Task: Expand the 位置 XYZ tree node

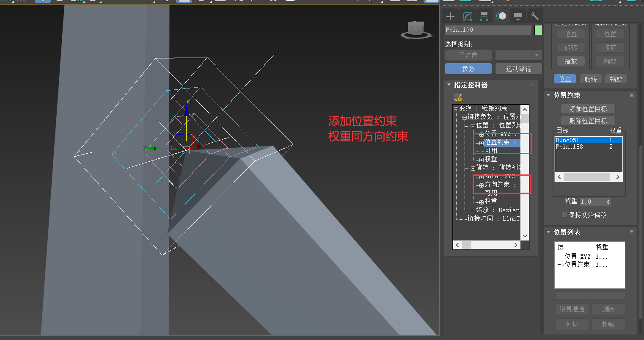Action: tap(481, 135)
